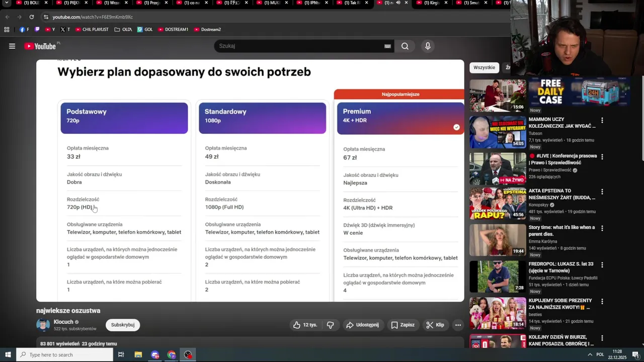Open options for Konferencja prasowa video
This screenshot has width=644, height=362.
coord(602,157)
